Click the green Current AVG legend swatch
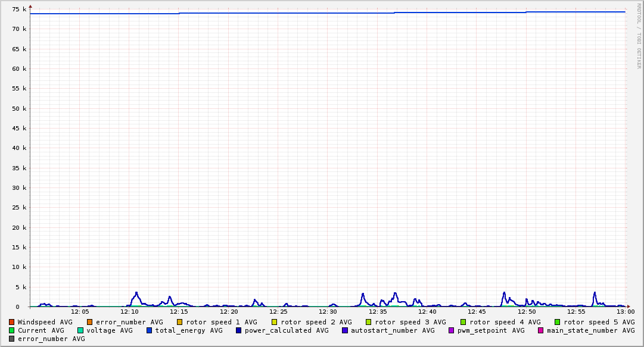The image size is (644, 347). (x=12, y=330)
